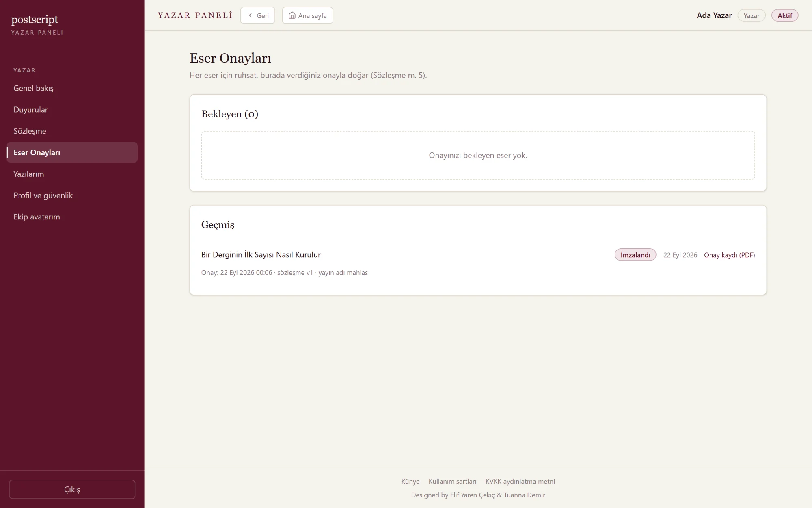Open Genel bakış in the sidebar

[x=72, y=88]
